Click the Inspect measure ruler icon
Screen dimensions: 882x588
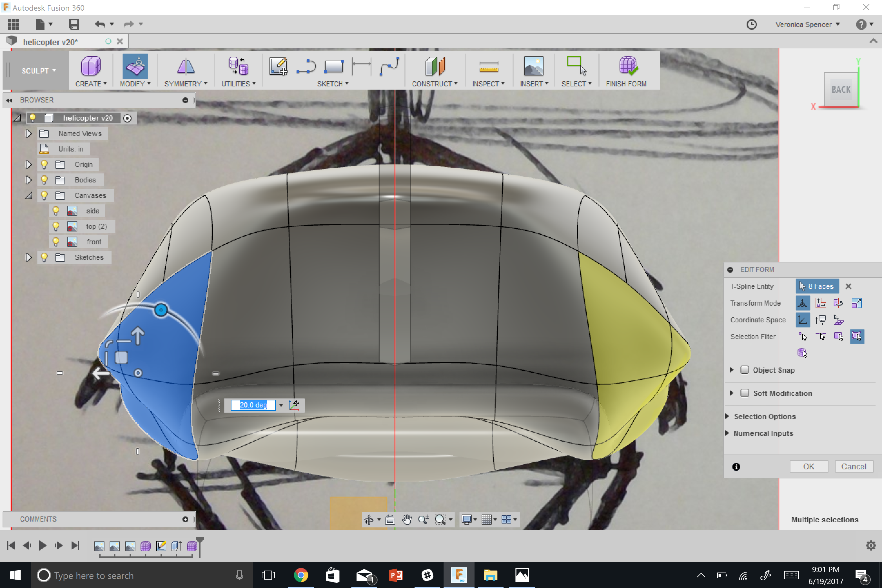click(489, 67)
